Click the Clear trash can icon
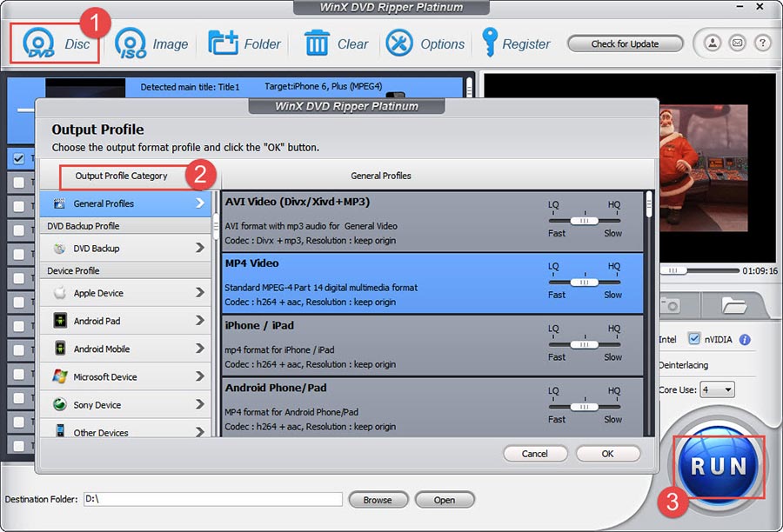This screenshot has height=532, width=783. (x=317, y=43)
